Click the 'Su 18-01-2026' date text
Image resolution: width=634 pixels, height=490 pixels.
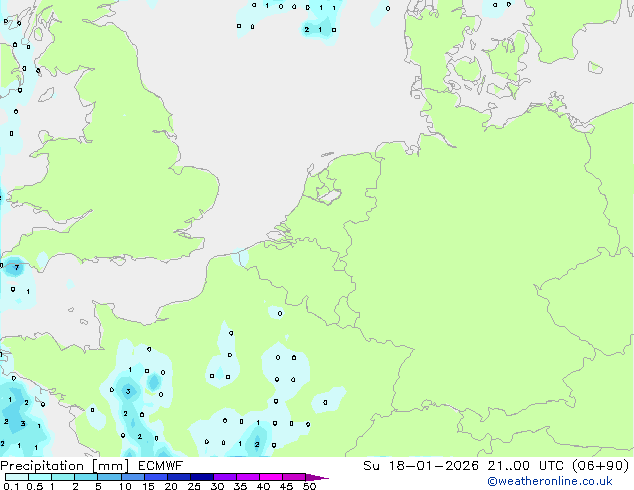(421, 466)
